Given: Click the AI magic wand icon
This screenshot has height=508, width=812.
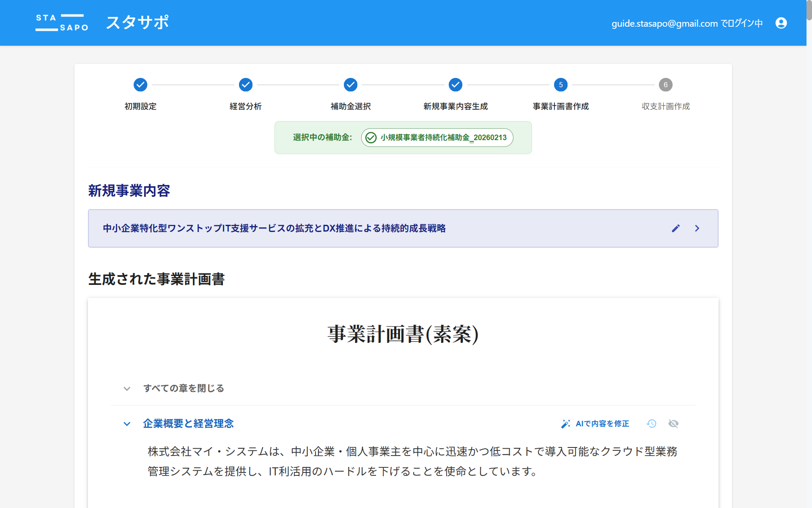Looking at the screenshot, I should coord(565,424).
